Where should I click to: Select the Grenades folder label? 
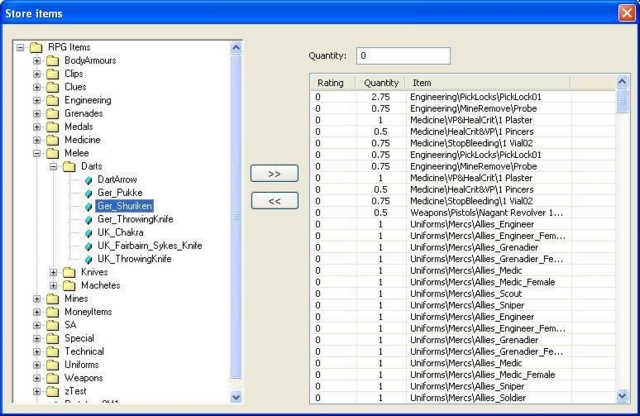click(83, 113)
